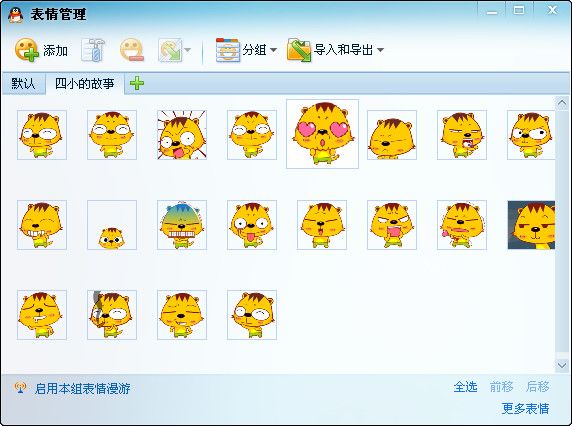
Task: Select the enlarged heart-eyes tiger emoticon
Action: [x=322, y=134]
